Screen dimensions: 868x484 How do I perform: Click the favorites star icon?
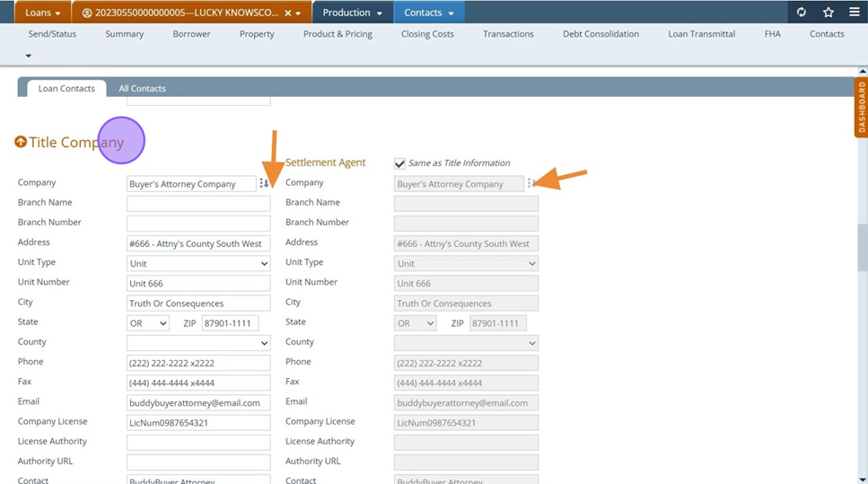(828, 13)
